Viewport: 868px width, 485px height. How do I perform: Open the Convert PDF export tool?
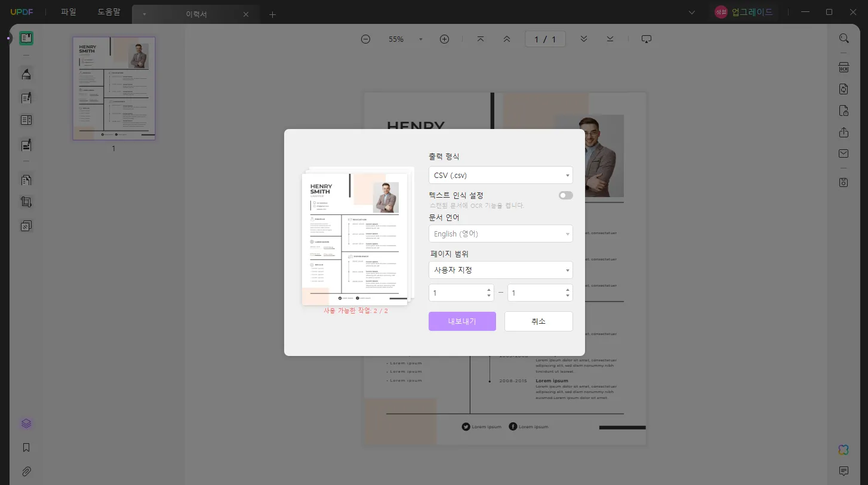coord(844,89)
